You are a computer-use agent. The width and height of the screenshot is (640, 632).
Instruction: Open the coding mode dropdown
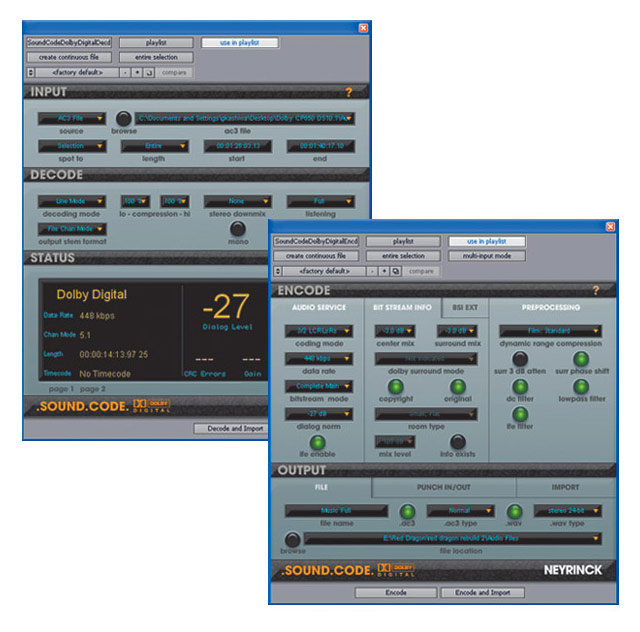click(x=318, y=331)
